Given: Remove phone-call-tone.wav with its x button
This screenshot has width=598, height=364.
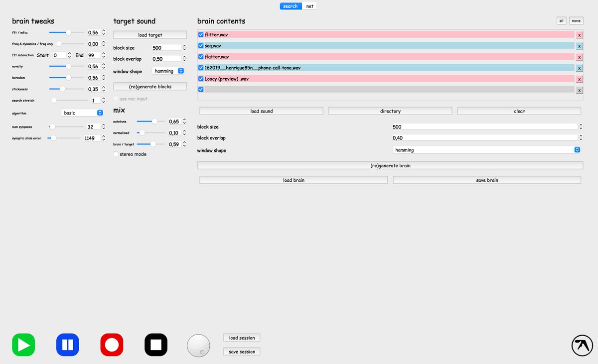Looking at the screenshot, I should 579,68.
